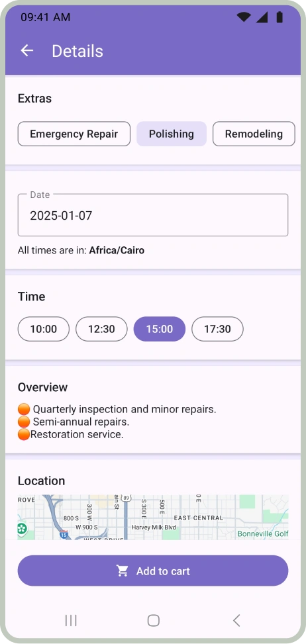Choose the 17:30 time slot
The width and height of the screenshot is (306, 644).
click(217, 329)
